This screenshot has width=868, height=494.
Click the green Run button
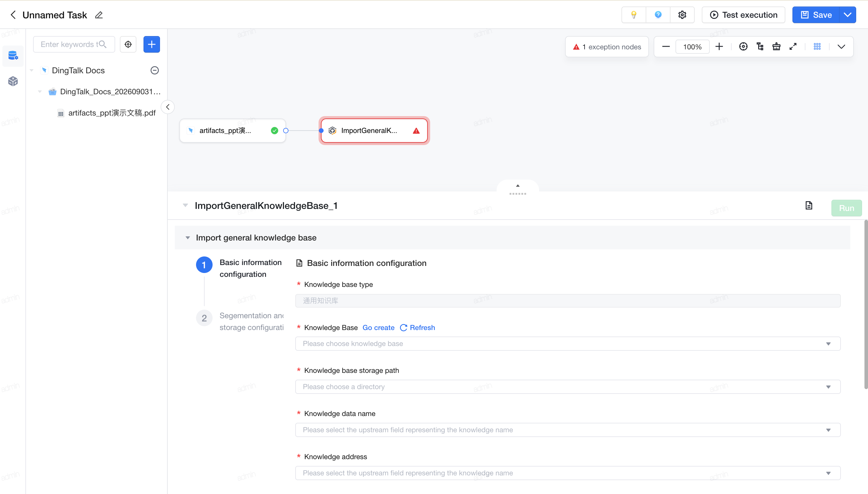(846, 208)
